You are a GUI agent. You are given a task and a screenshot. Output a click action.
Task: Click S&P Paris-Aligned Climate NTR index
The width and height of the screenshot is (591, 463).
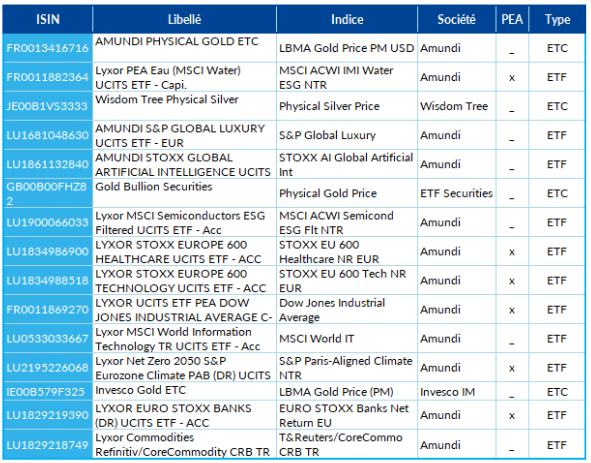346,368
